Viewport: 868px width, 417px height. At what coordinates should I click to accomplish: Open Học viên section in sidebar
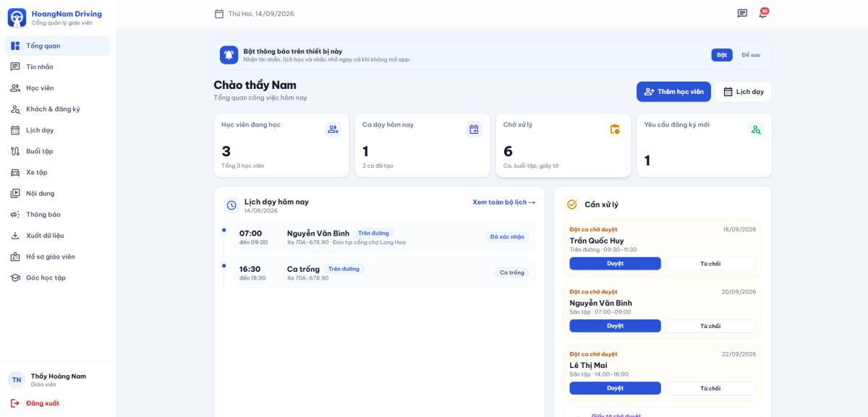point(57,88)
